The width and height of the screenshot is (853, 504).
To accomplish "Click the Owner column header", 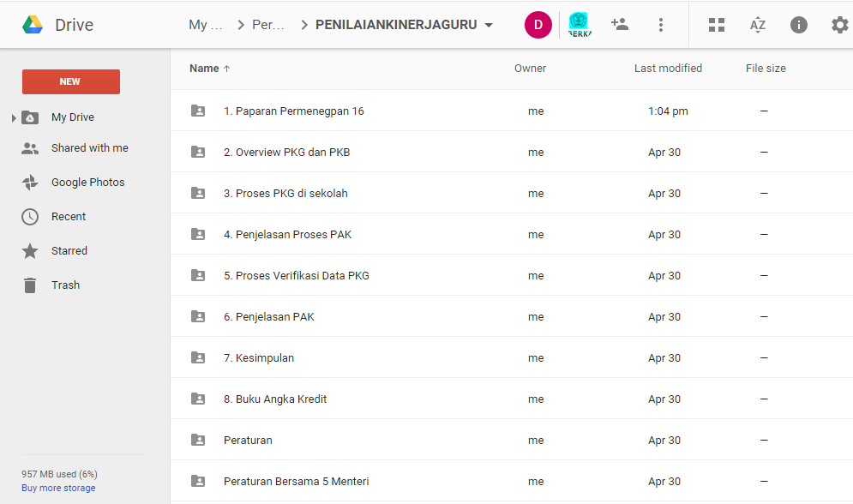I will point(530,69).
